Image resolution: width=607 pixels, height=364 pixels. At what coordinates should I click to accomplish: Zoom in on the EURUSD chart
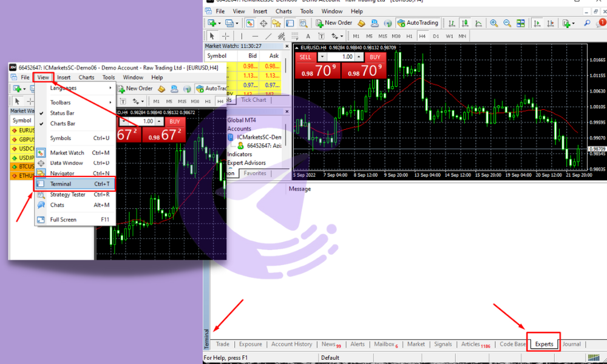[493, 22]
